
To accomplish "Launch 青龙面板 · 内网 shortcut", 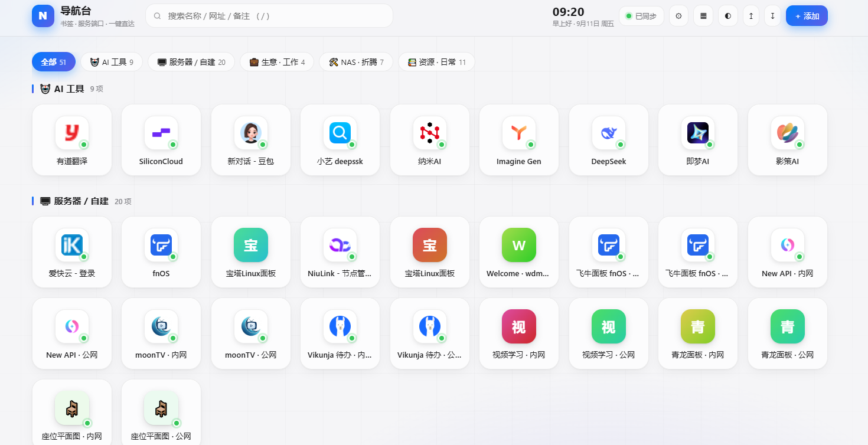I will coord(698,333).
